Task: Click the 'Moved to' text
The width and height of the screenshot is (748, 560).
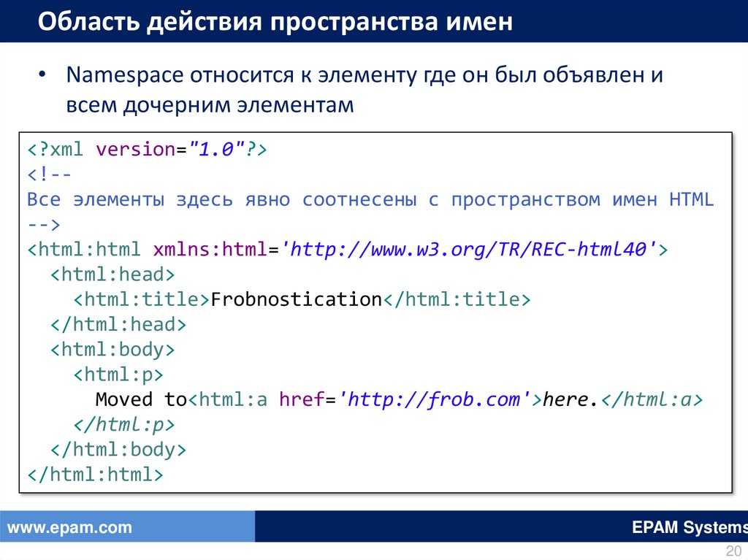Action: [141, 399]
